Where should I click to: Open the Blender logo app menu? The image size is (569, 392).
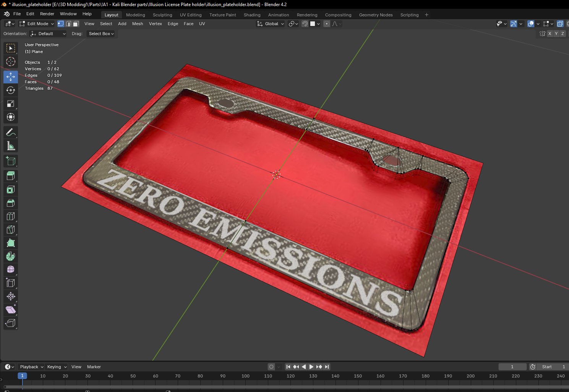click(x=6, y=14)
